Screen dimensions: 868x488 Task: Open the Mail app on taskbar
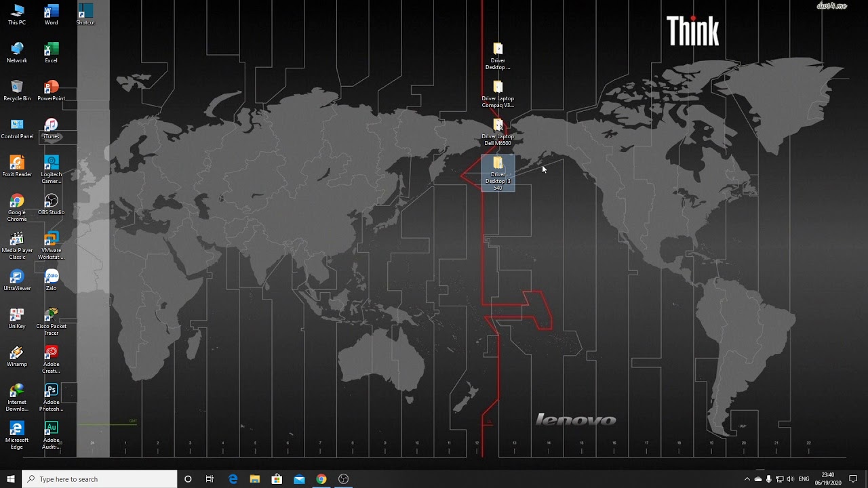click(299, 479)
